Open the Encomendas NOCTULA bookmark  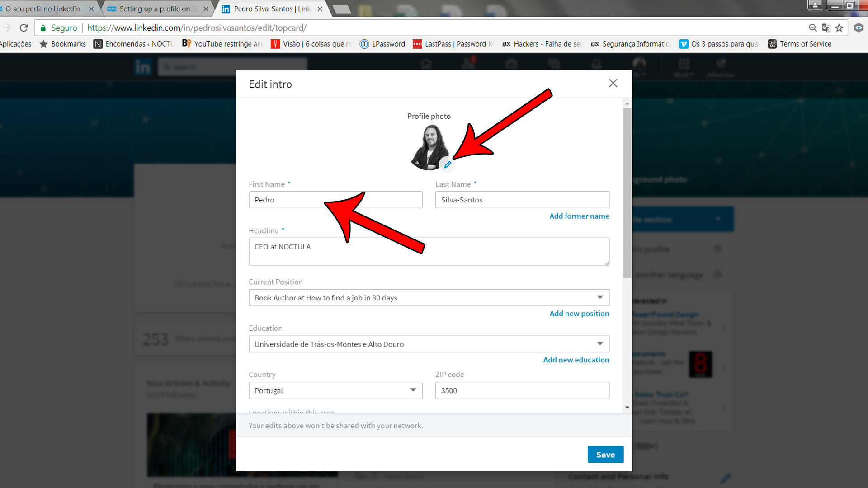[x=134, y=44]
